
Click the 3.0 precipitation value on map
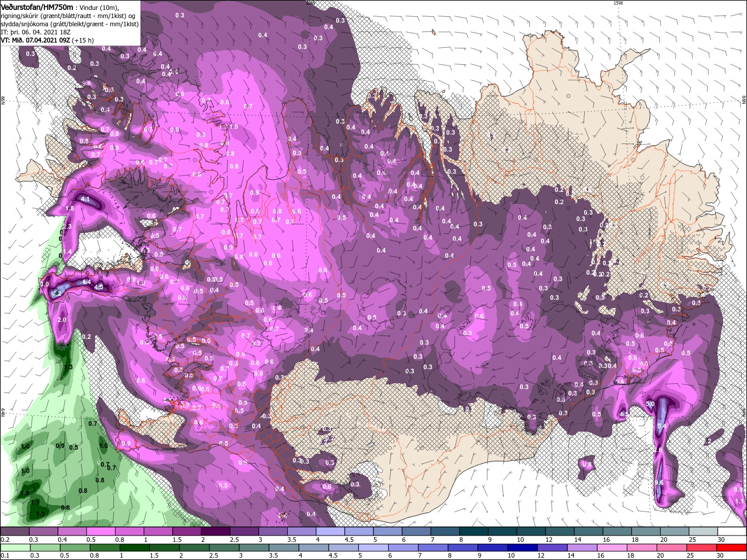44,283
